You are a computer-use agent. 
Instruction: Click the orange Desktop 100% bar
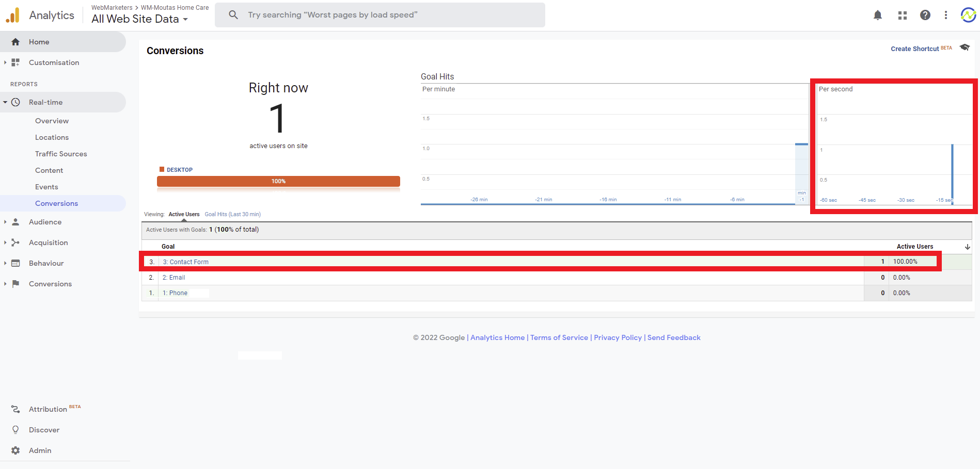tap(278, 181)
